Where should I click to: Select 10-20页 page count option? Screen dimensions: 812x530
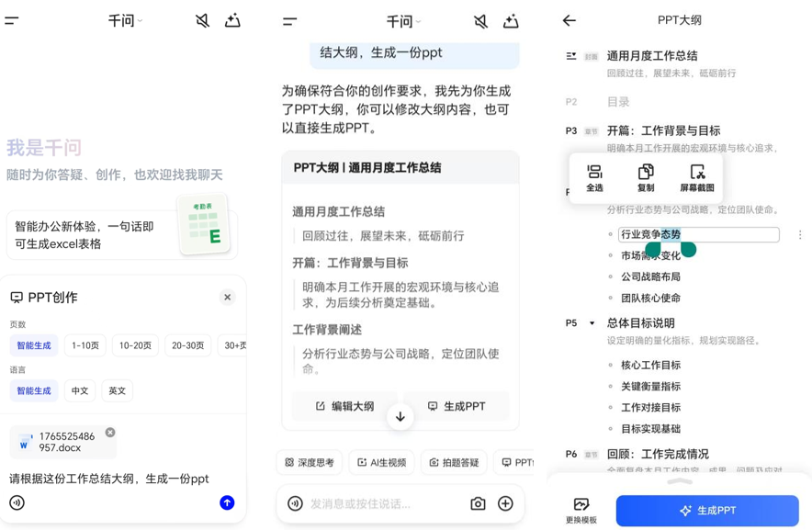(135, 345)
